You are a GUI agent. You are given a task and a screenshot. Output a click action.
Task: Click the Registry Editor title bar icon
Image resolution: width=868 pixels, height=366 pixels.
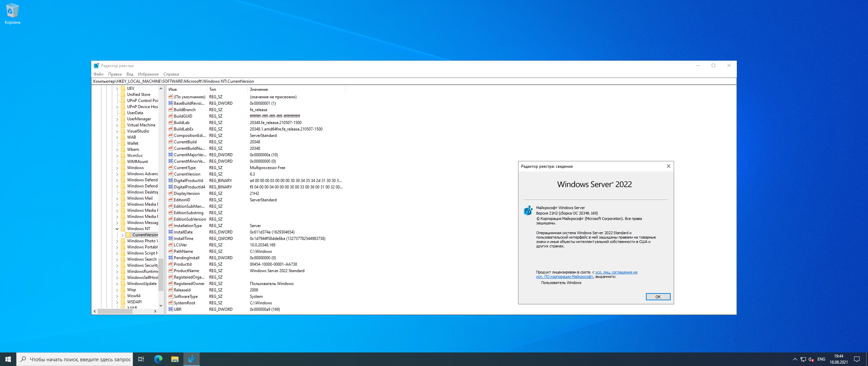96,66
